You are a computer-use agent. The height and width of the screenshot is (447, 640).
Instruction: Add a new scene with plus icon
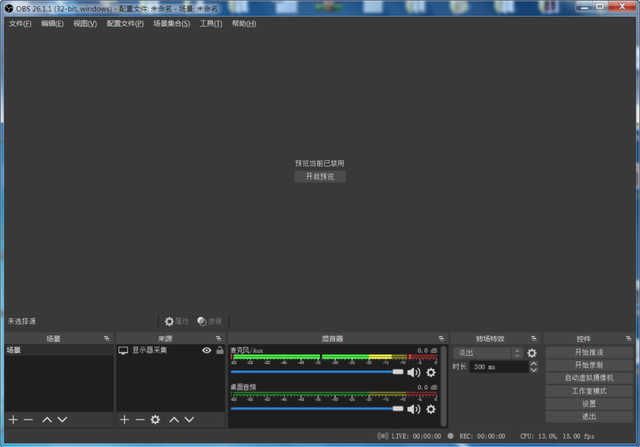click(x=13, y=420)
